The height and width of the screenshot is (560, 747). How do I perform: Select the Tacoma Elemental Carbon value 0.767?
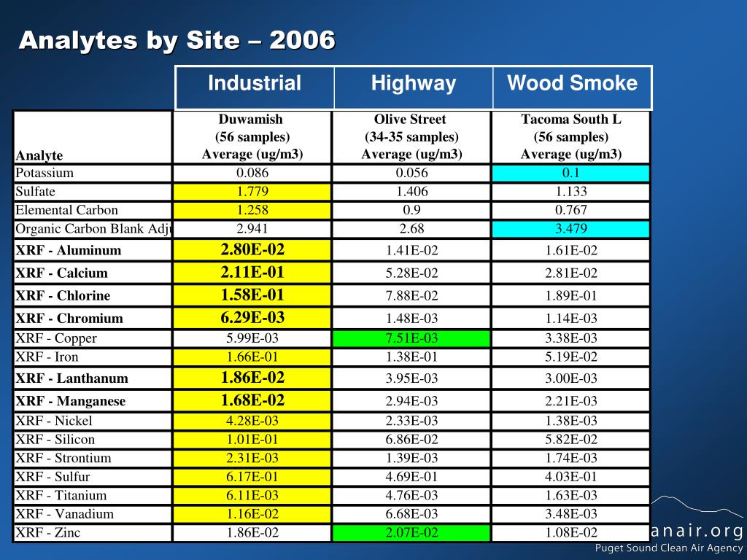click(570, 210)
